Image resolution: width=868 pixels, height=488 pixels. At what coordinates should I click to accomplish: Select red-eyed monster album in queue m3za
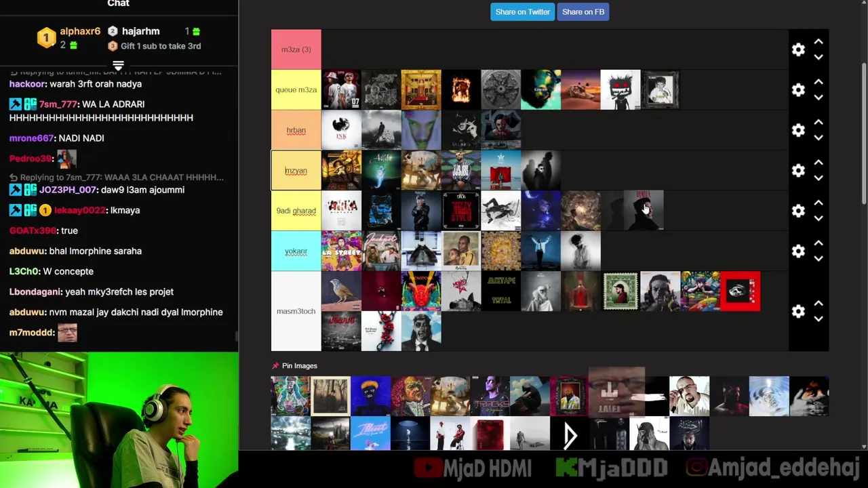pyautogui.click(x=620, y=89)
